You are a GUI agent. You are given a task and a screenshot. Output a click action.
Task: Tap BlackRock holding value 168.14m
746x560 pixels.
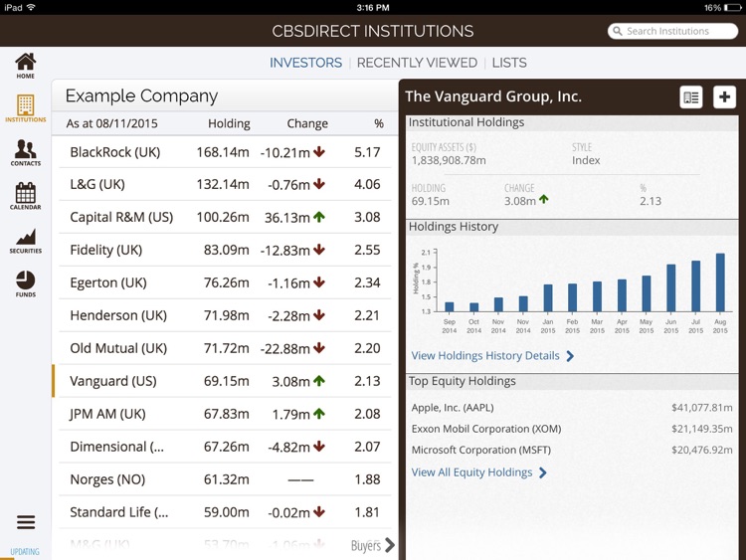(x=223, y=152)
